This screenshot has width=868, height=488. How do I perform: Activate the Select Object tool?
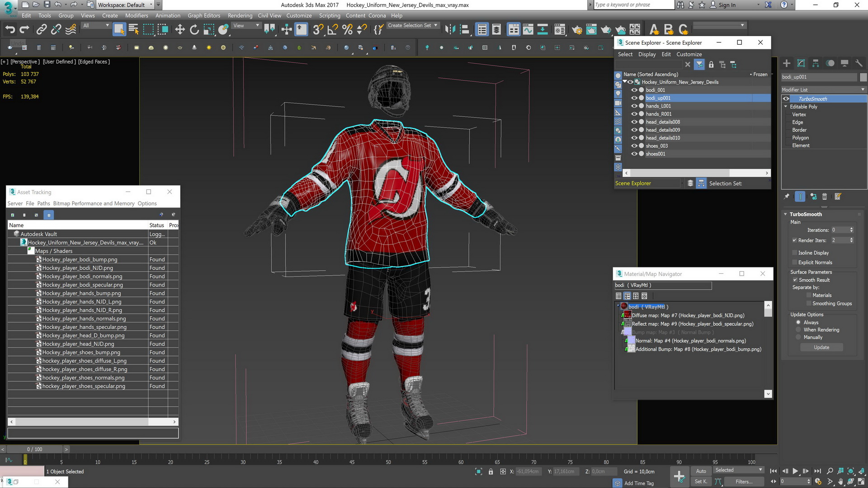[x=119, y=30]
